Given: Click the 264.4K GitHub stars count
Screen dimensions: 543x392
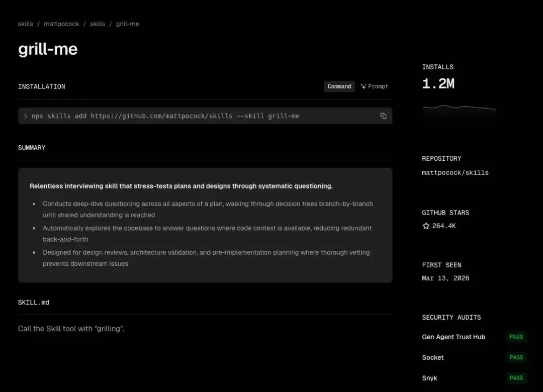Looking at the screenshot, I should [444, 226].
